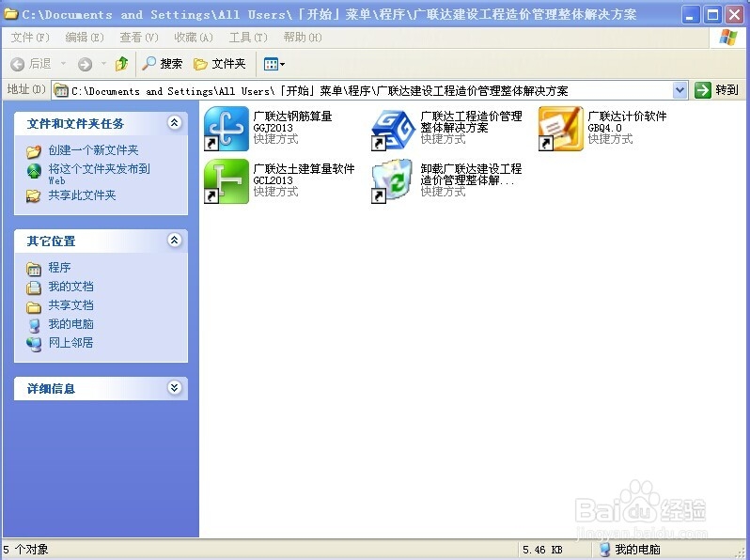Open the forward button history dropdown arrow
This screenshot has height=560, width=750.
(x=103, y=64)
